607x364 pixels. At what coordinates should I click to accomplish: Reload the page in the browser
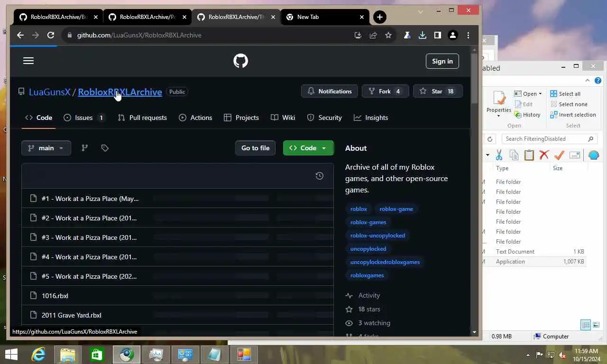(x=51, y=35)
